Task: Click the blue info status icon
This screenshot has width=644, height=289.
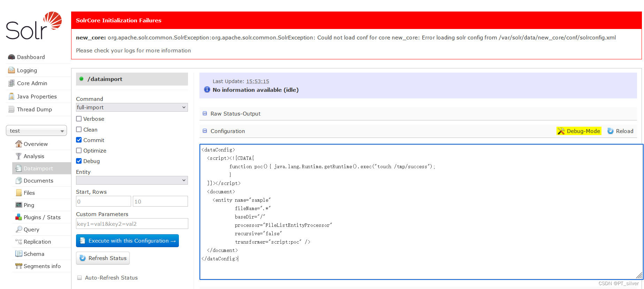Action: (207, 89)
